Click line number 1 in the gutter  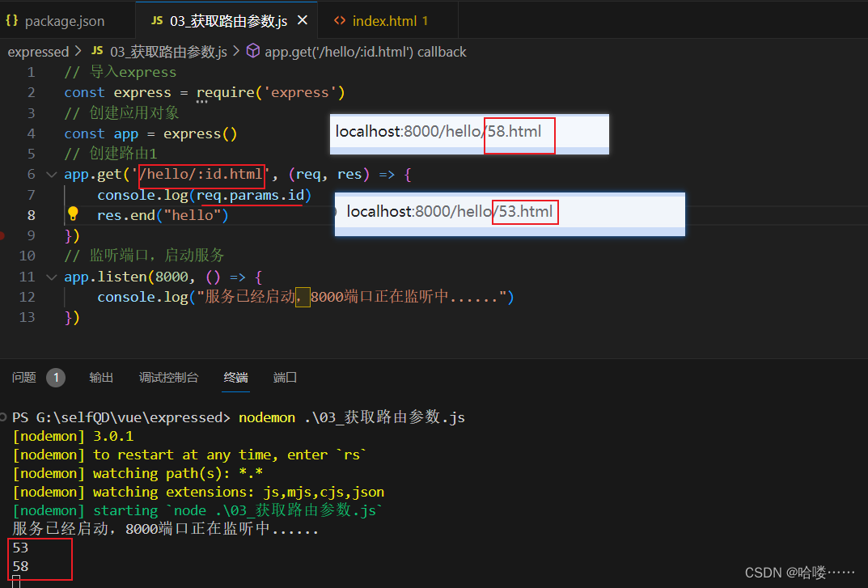click(x=31, y=73)
